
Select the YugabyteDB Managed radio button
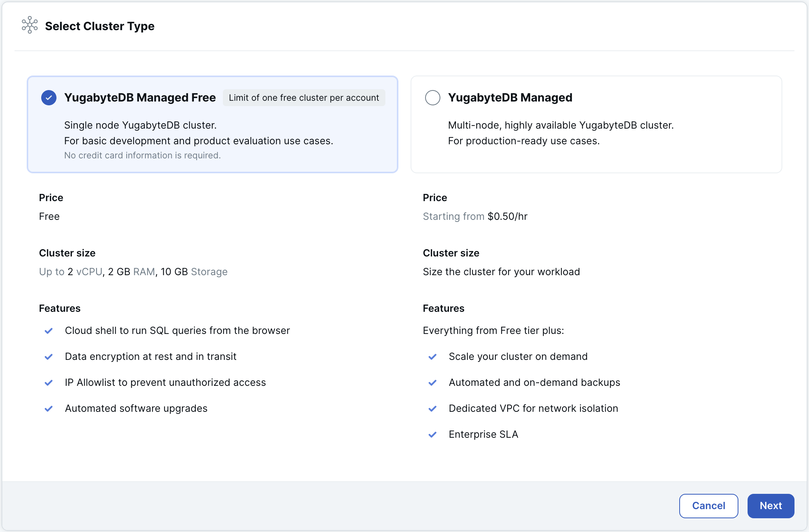click(433, 97)
